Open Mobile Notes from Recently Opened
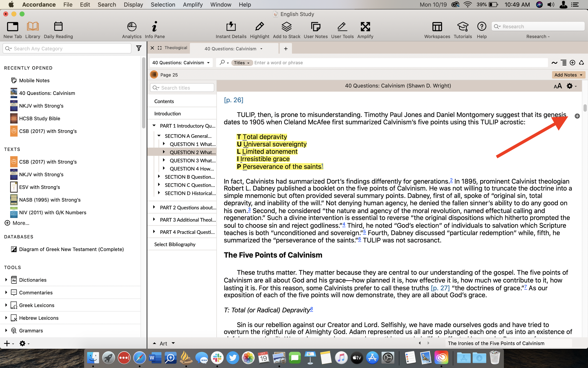 coord(34,80)
